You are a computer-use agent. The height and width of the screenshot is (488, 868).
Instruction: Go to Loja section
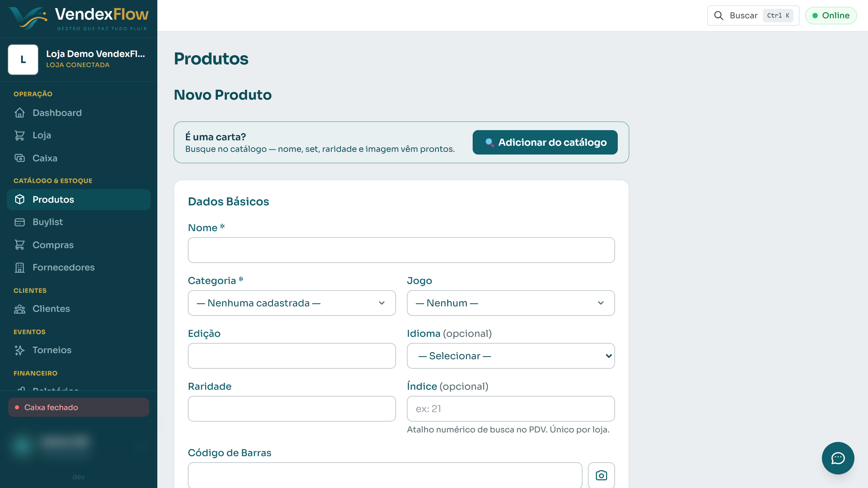(79, 135)
